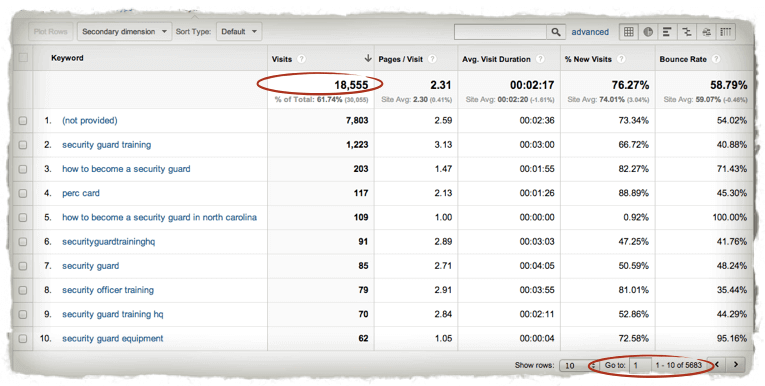The width and height of the screenshot is (765, 386).
Task: Select the 95.16% bounce rate cell
Action: click(732, 338)
